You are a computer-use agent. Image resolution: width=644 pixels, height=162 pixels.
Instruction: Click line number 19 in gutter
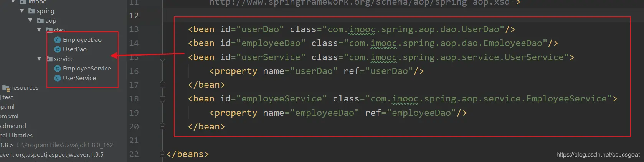pyautogui.click(x=134, y=113)
